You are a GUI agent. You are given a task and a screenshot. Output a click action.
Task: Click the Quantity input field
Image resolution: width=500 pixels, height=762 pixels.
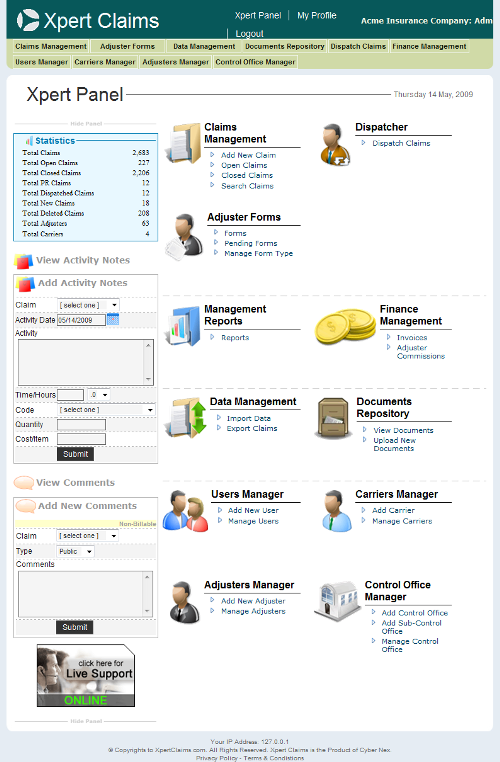[x=81, y=425]
